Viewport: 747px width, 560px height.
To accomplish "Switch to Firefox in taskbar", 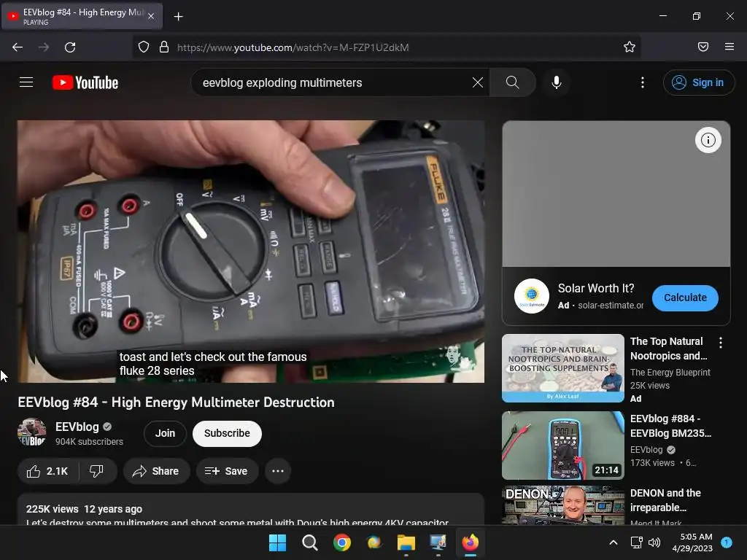I will [x=471, y=542].
